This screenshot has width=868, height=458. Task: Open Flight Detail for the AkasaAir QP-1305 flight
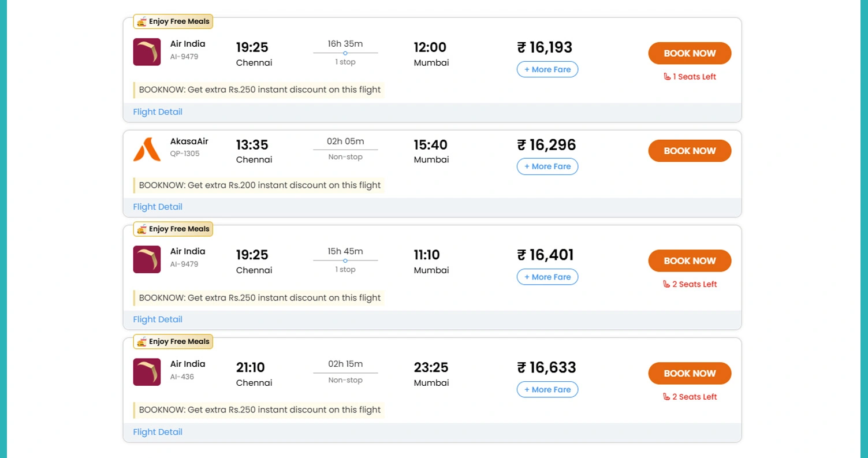pyautogui.click(x=157, y=206)
